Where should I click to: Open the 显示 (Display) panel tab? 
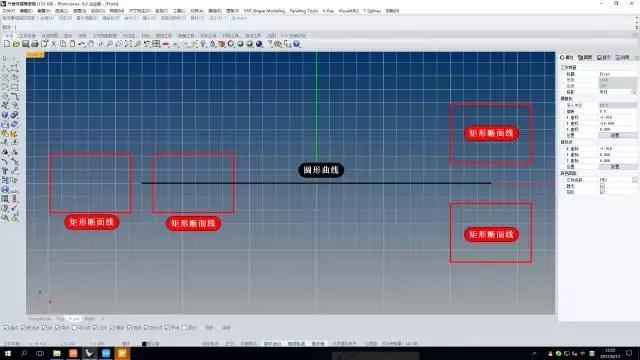click(x=603, y=57)
